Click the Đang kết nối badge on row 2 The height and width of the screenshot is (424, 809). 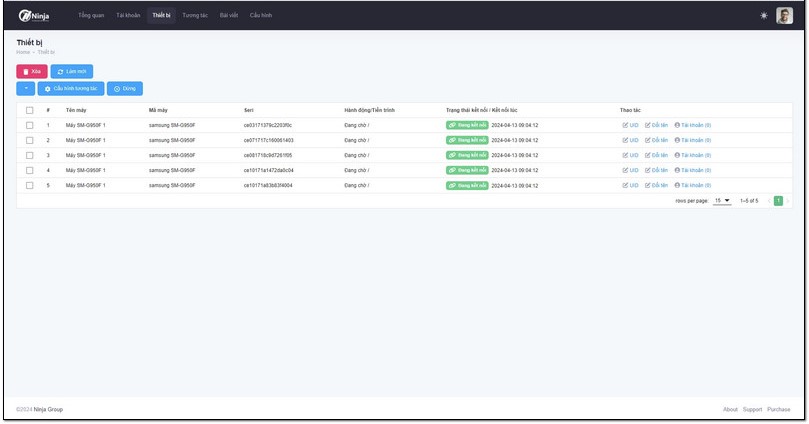467,140
